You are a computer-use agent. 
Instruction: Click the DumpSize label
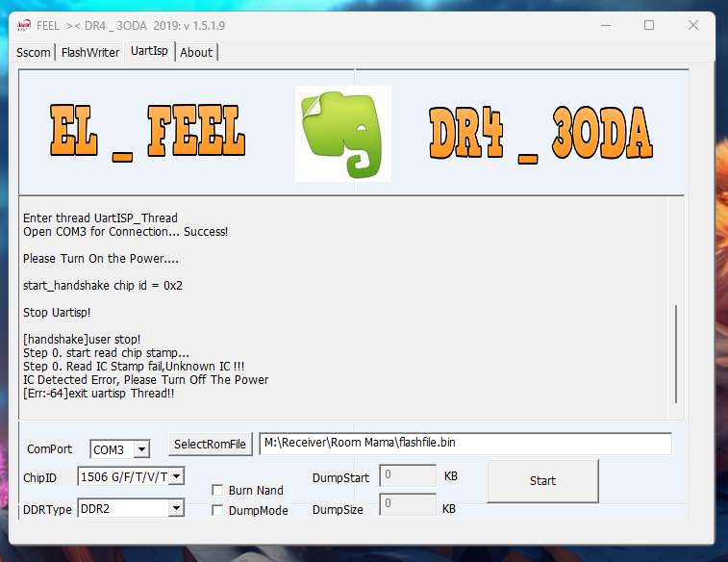tap(338, 509)
